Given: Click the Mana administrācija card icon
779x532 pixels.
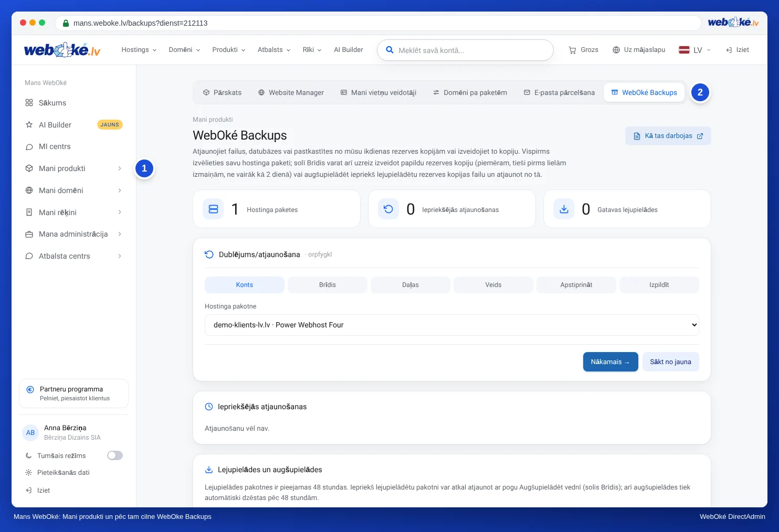Looking at the screenshot, I should (29, 234).
